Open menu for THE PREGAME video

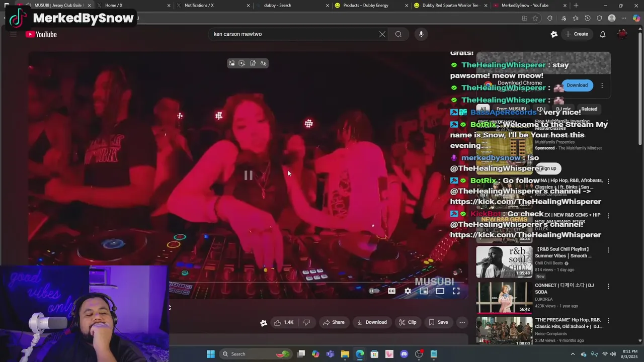(608, 321)
